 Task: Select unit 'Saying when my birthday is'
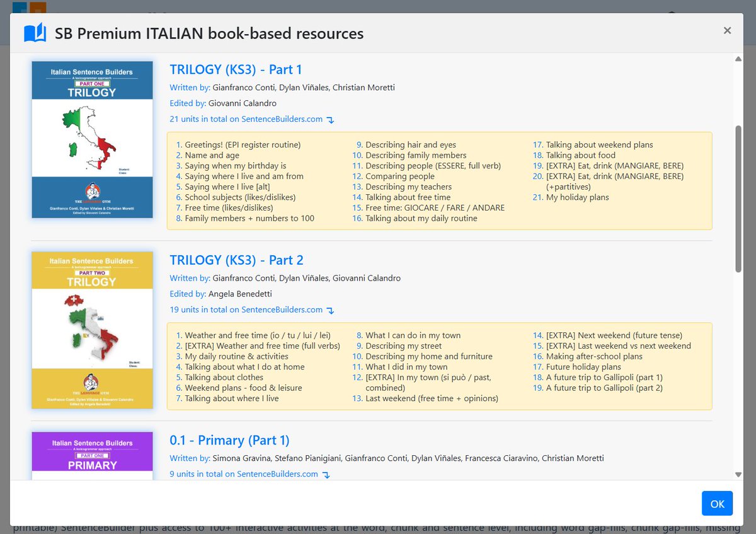point(235,166)
